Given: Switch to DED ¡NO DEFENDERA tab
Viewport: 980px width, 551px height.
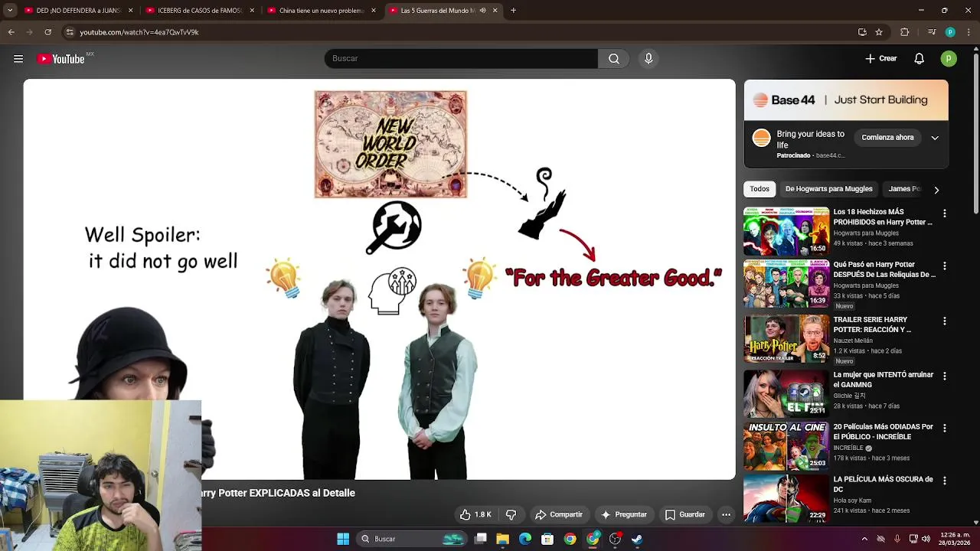Looking at the screenshot, I should point(78,11).
